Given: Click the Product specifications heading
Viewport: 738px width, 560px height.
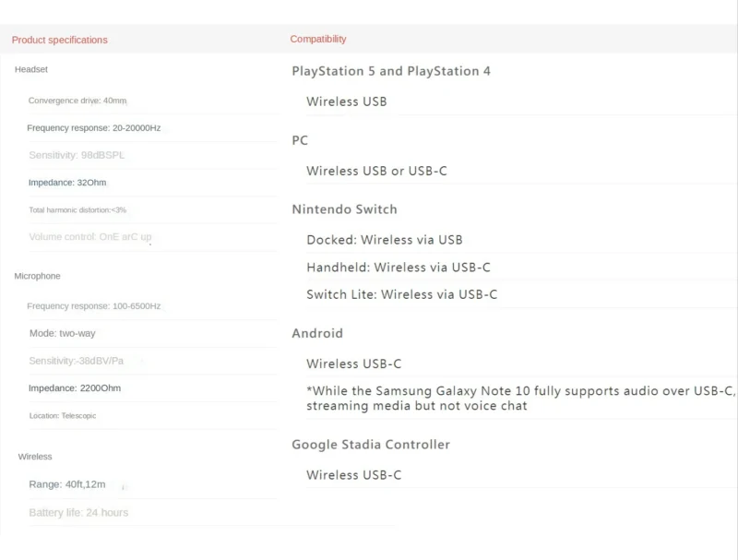Looking at the screenshot, I should tap(59, 40).
